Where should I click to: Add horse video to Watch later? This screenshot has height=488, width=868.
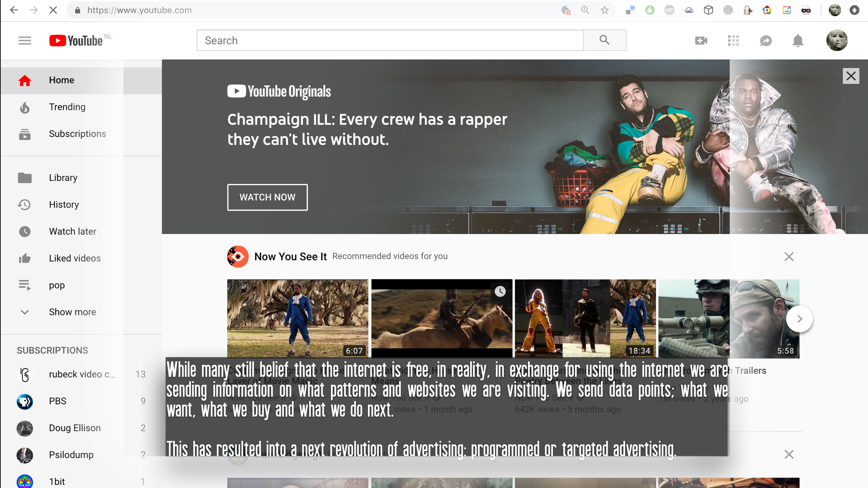[x=500, y=291]
